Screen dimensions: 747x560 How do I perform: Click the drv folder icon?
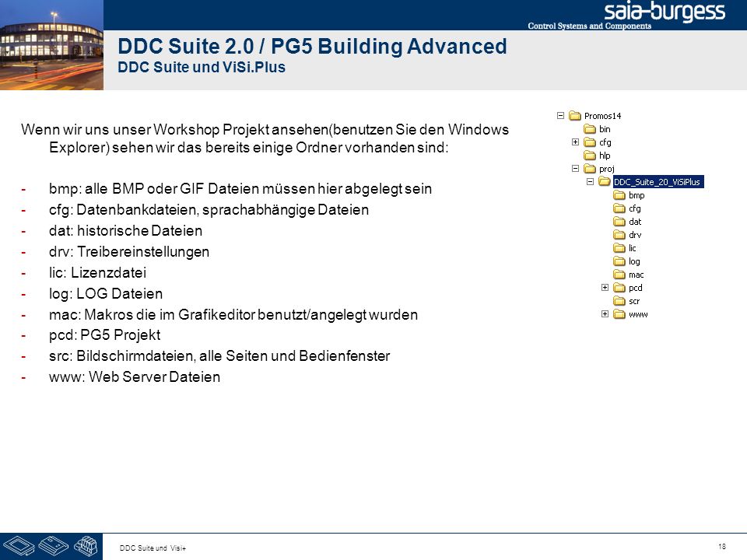619,235
